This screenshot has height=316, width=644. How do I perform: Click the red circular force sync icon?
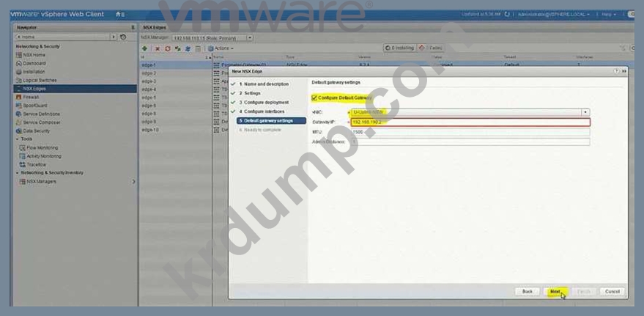[x=168, y=48]
